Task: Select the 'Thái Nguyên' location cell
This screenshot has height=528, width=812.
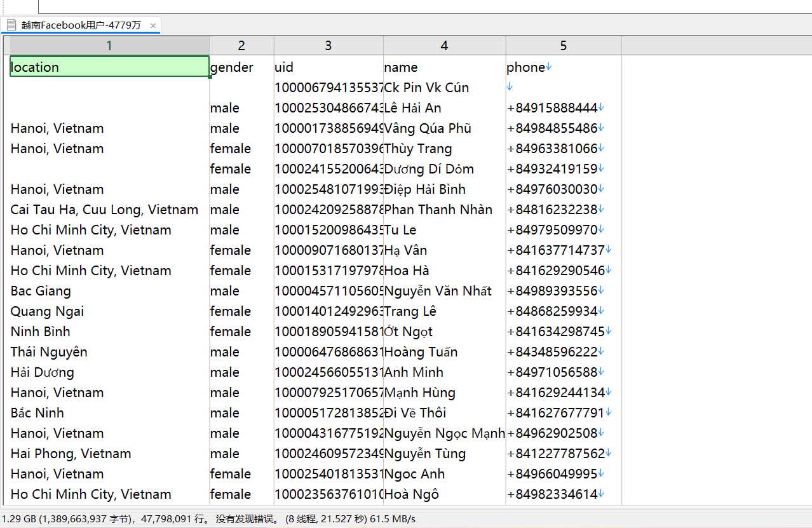Action: point(109,352)
